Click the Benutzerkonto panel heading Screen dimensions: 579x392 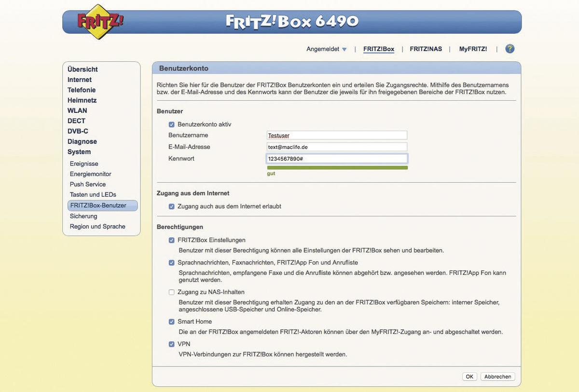pos(184,68)
